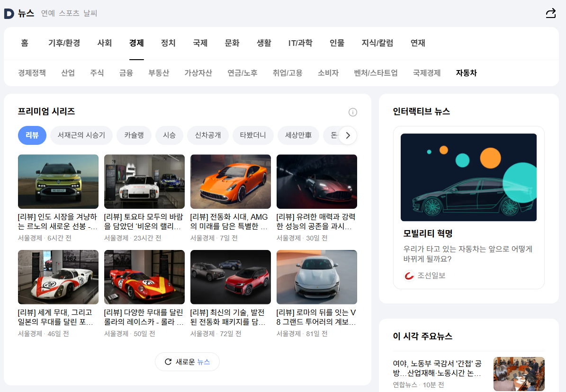Go to 연예 section in header

point(48,13)
